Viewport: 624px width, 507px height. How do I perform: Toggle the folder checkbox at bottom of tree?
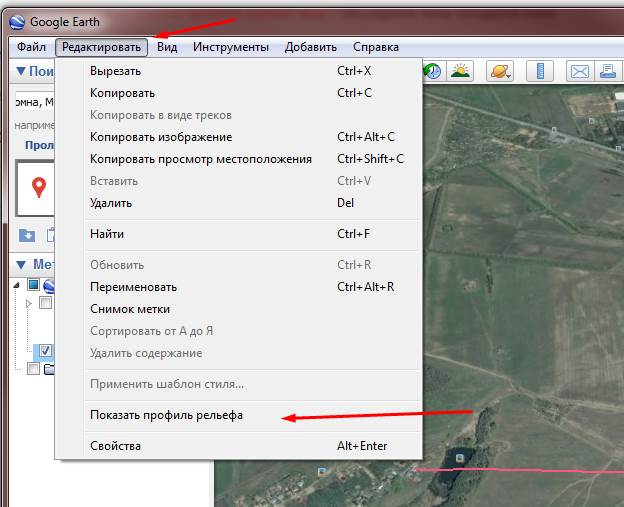(x=33, y=369)
